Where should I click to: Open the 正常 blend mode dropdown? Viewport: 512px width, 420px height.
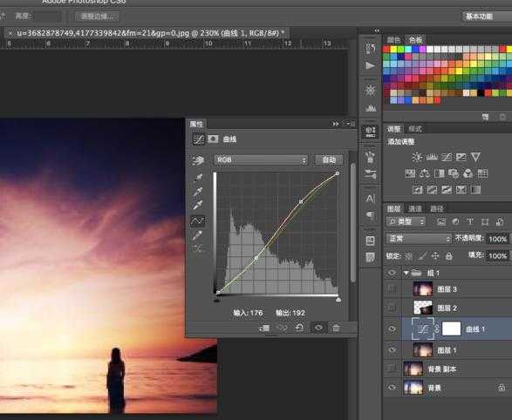(x=419, y=239)
